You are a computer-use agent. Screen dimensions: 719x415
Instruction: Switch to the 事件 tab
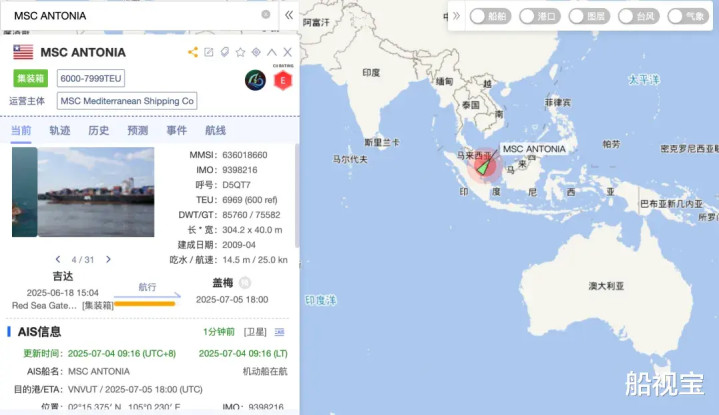(x=177, y=131)
